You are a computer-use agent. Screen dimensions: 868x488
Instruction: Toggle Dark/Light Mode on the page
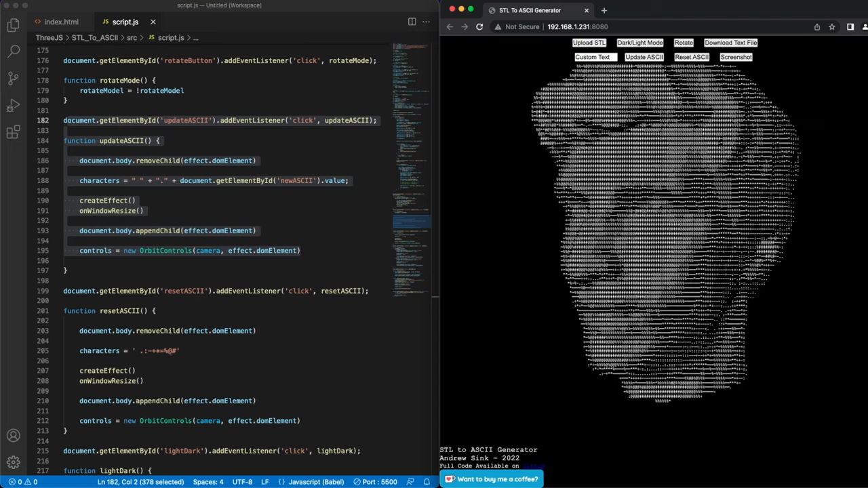[x=639, y=43]
